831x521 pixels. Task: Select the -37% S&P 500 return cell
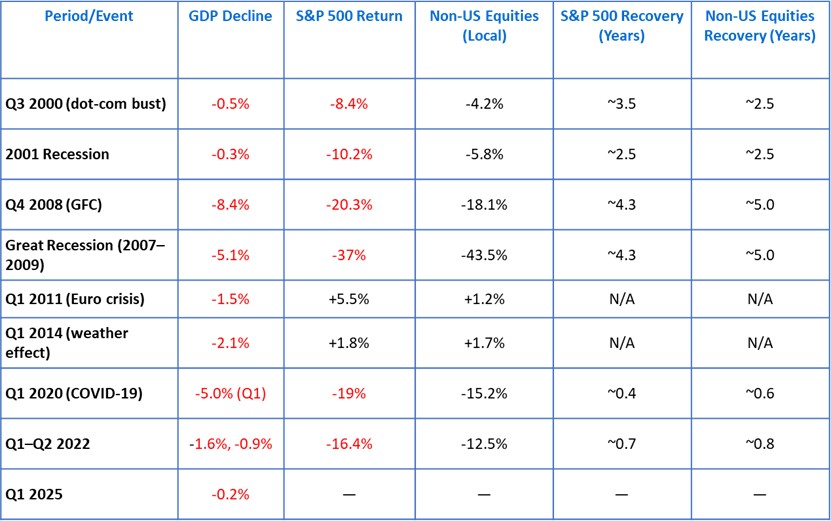[x=349, y=254]
